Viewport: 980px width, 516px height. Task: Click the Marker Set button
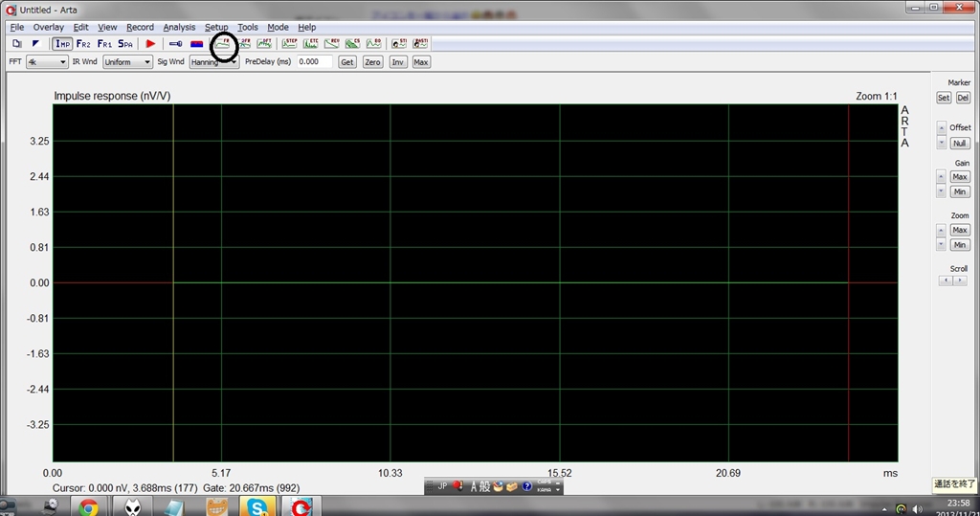click(944, 98)
